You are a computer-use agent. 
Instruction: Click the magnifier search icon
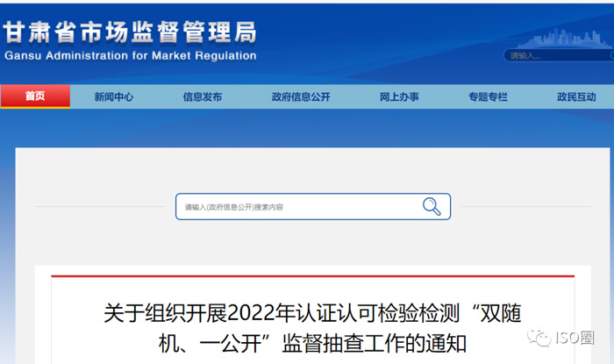pyautogui.click(x=432, y=206)
